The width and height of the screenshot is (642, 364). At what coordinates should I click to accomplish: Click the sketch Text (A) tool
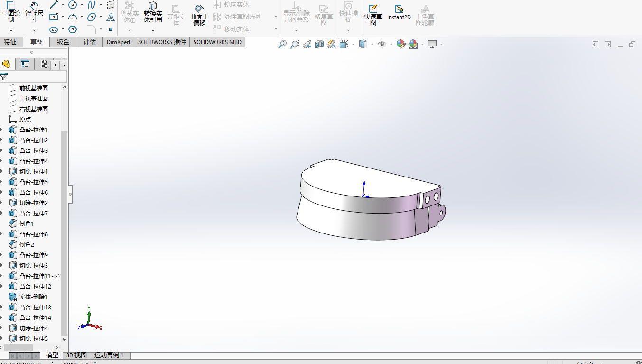point(111,17)
